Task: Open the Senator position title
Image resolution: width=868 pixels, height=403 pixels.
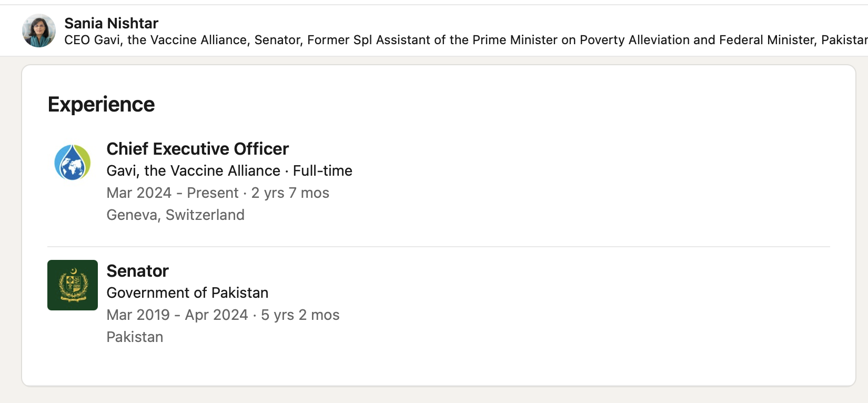Action: point(138,271)
